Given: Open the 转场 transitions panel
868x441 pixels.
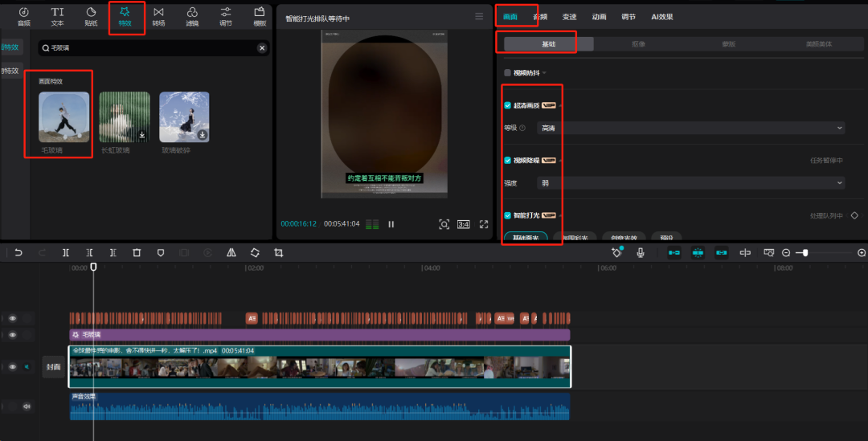Looking at the screenshot, I should pos(158,16).
